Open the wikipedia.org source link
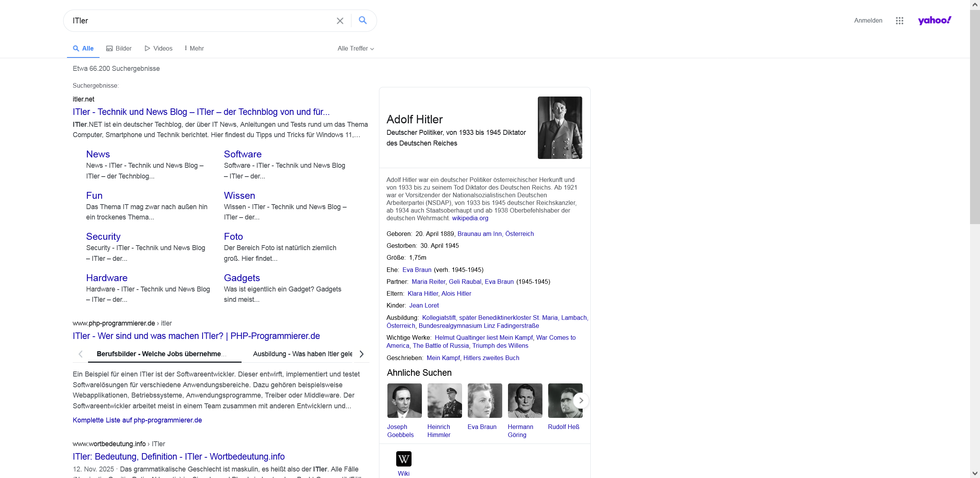Image resolution: width=980 pixels, height=478 pixels. point(470,218)
